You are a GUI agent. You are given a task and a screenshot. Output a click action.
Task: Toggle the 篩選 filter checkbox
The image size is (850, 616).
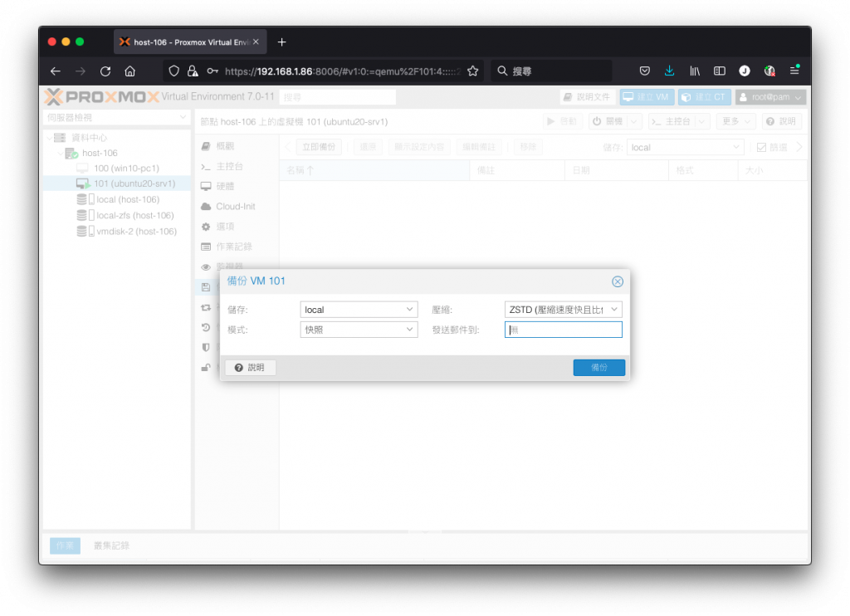762,148
